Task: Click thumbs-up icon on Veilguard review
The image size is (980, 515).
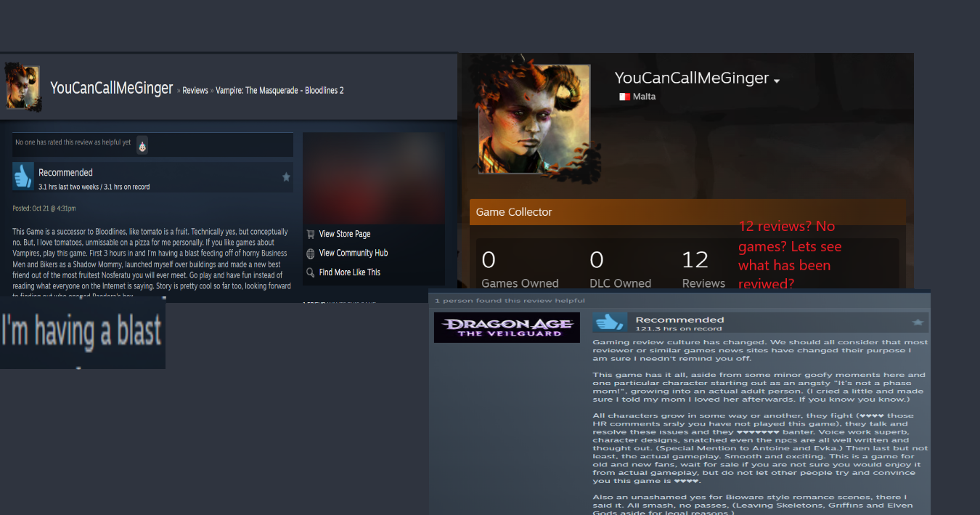Action: click(611, 323)
